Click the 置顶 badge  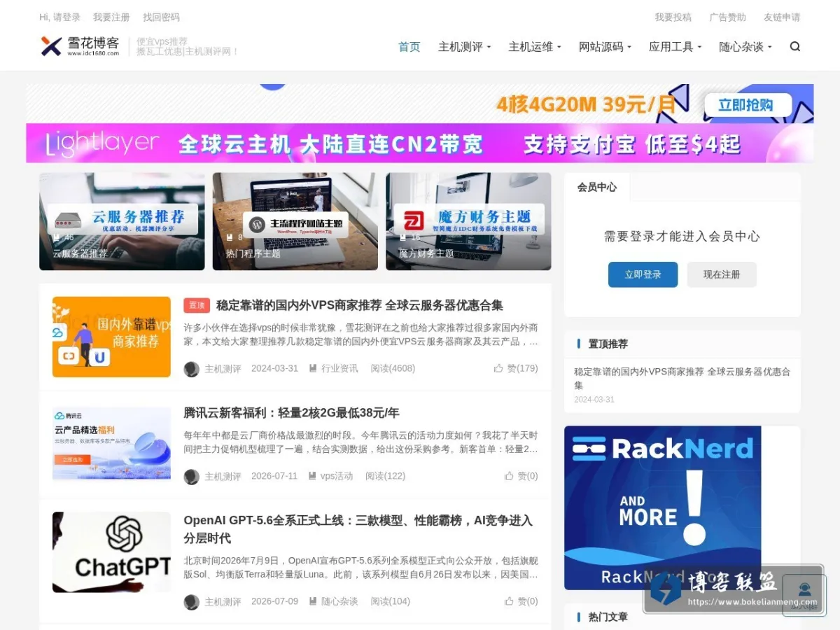pyautogui.click(x=197, y=305)
